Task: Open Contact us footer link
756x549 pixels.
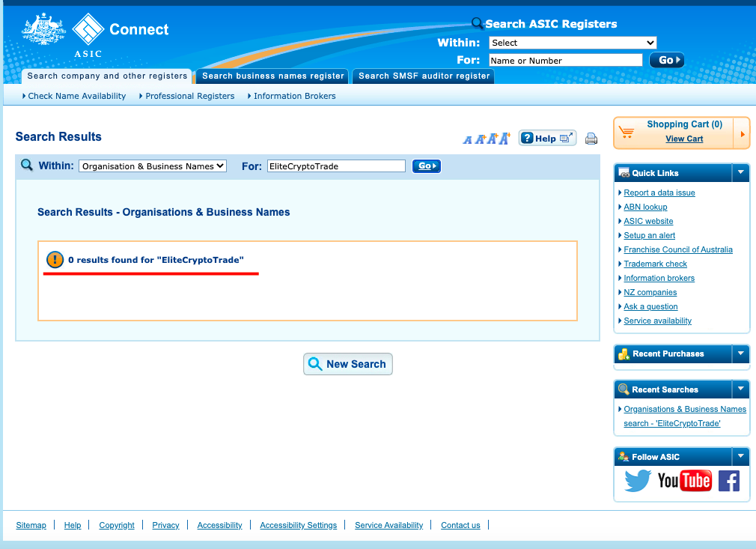Action: click(x=460, y=525)
